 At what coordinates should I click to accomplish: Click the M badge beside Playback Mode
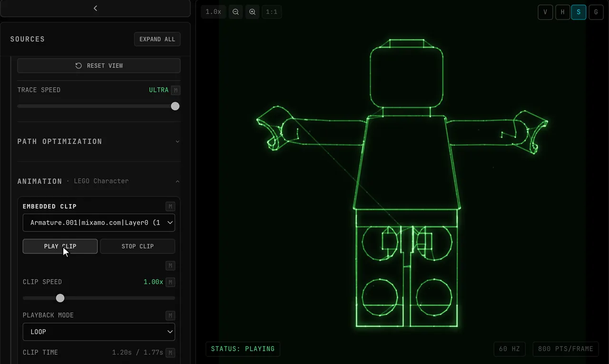[x=170, y=316]
